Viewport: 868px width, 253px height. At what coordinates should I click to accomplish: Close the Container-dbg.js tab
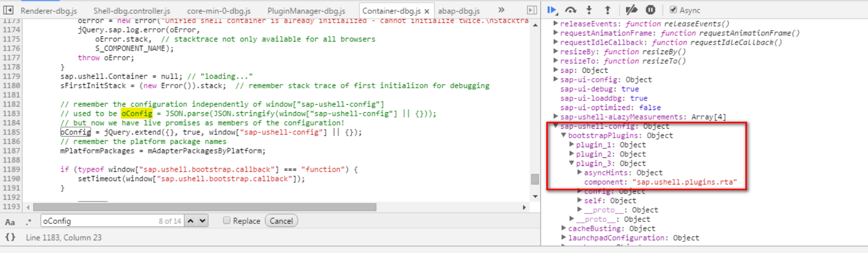tap(427, 11)
